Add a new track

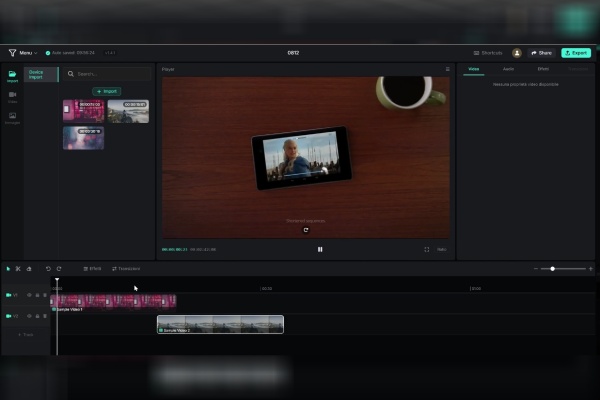click(x=26, y=335)
